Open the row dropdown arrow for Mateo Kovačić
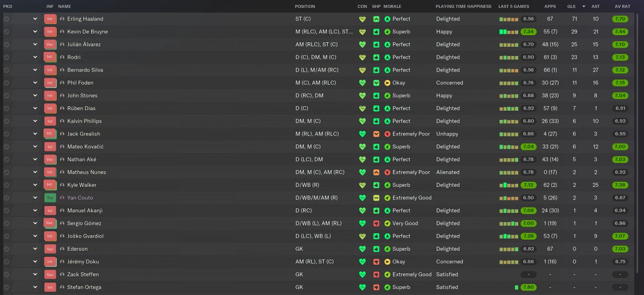Screen dimensions: 644x295 pos(35,147)
